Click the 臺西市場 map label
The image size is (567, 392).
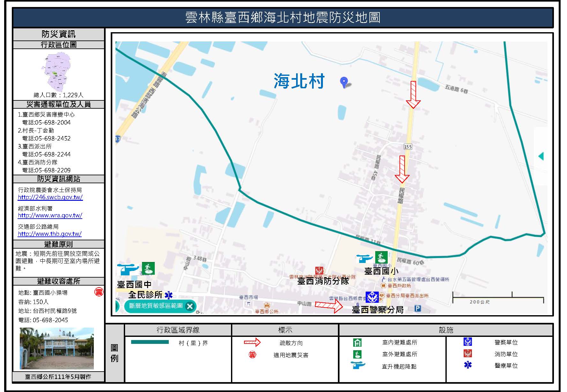[x=249, y=297]
